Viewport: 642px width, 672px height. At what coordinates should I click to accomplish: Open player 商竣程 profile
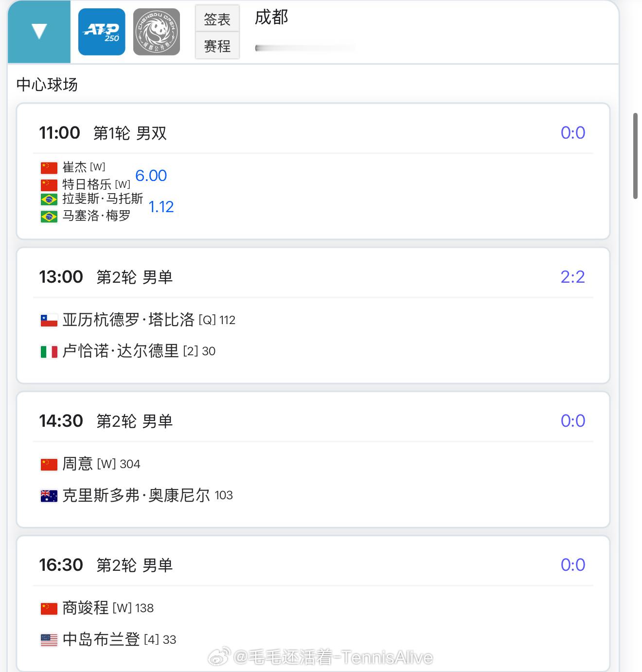pos(86,608)
